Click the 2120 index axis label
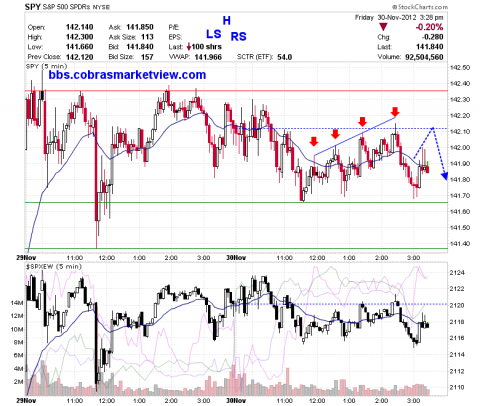This screenshot has width=480, height=406. coord(457,305)
